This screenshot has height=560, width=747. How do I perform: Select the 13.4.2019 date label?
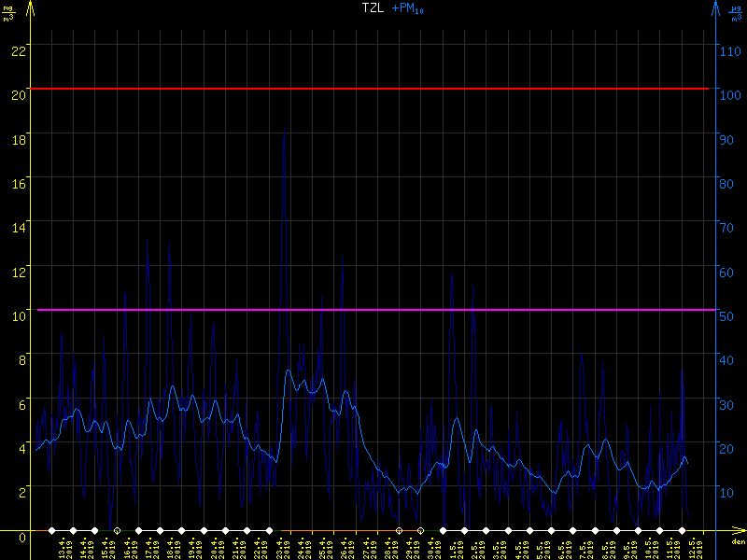point(63,547)
